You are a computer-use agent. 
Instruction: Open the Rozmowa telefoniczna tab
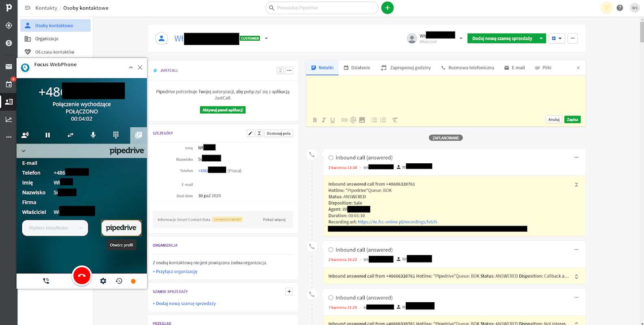point(468,68)
